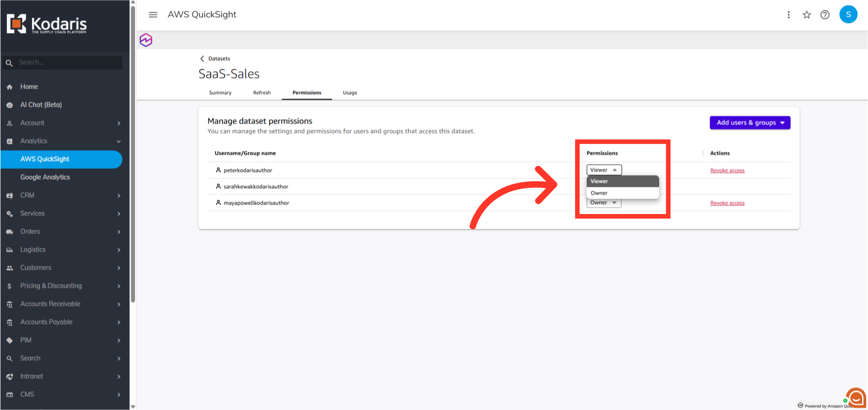The image size is (868, 410).
Task: Click the PIM tag icon
Action: 9,340
